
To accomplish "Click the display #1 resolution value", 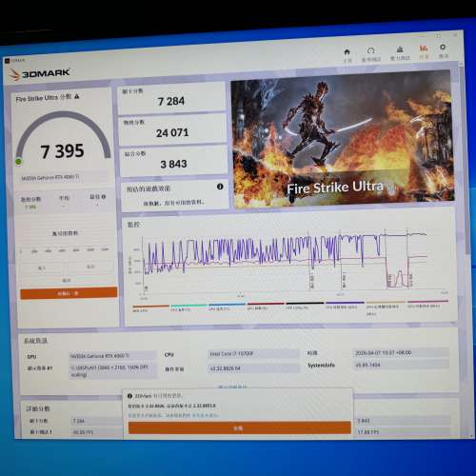I will click(113, 371).
